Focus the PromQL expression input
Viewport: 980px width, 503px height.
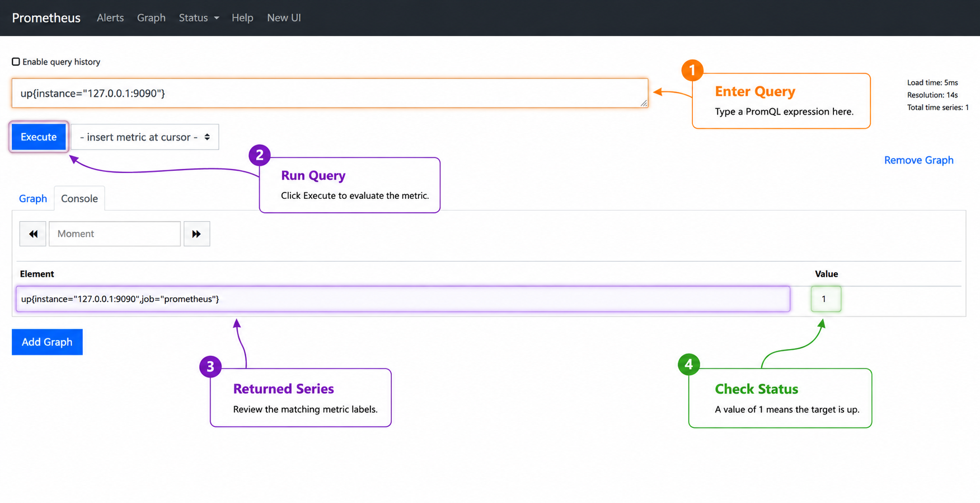click(330, 93)
